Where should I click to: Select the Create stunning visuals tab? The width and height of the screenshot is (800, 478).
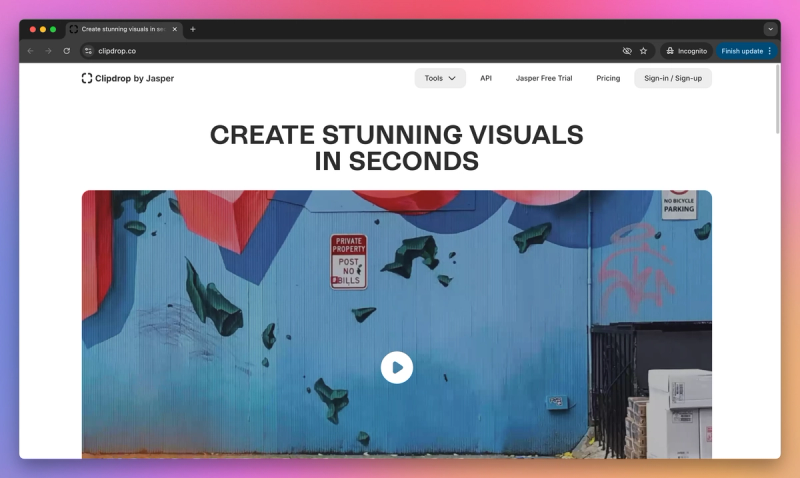click(x=123, y=30)
